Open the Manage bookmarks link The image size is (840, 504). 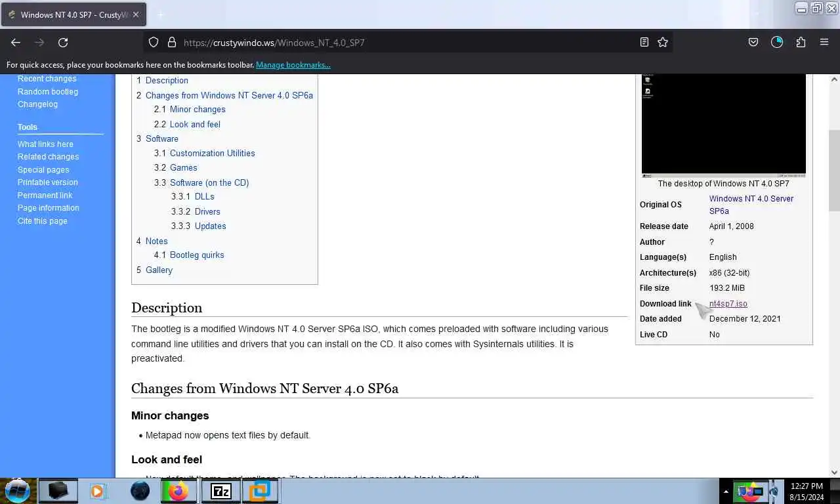coord(293,65)
